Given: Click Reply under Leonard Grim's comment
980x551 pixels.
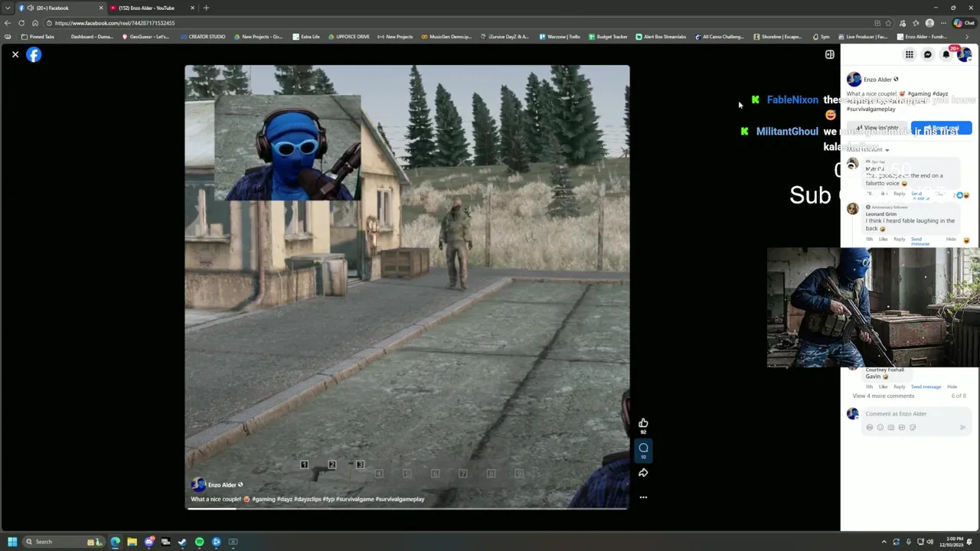Looking at the screenshot, I should point(900,240).
